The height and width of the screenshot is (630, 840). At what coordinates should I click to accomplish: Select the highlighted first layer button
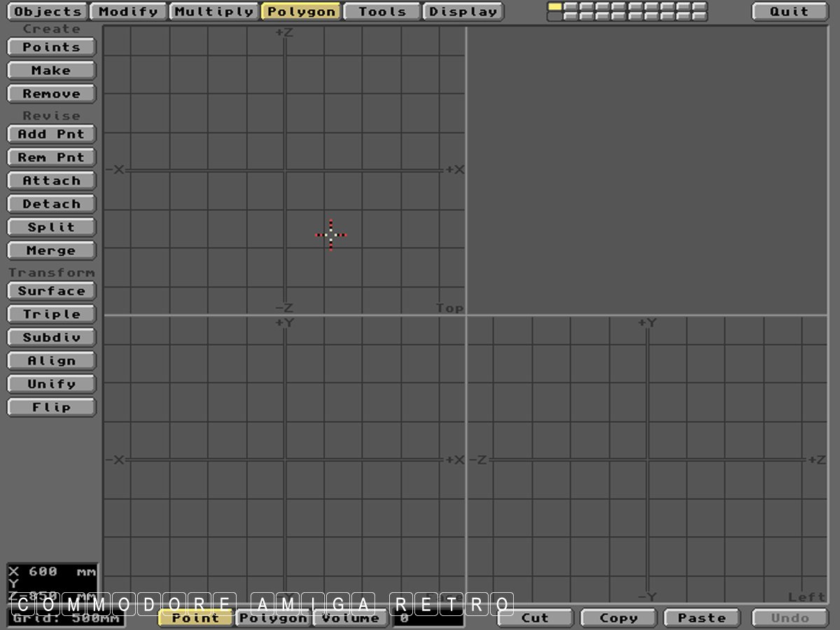click(554, 7)
